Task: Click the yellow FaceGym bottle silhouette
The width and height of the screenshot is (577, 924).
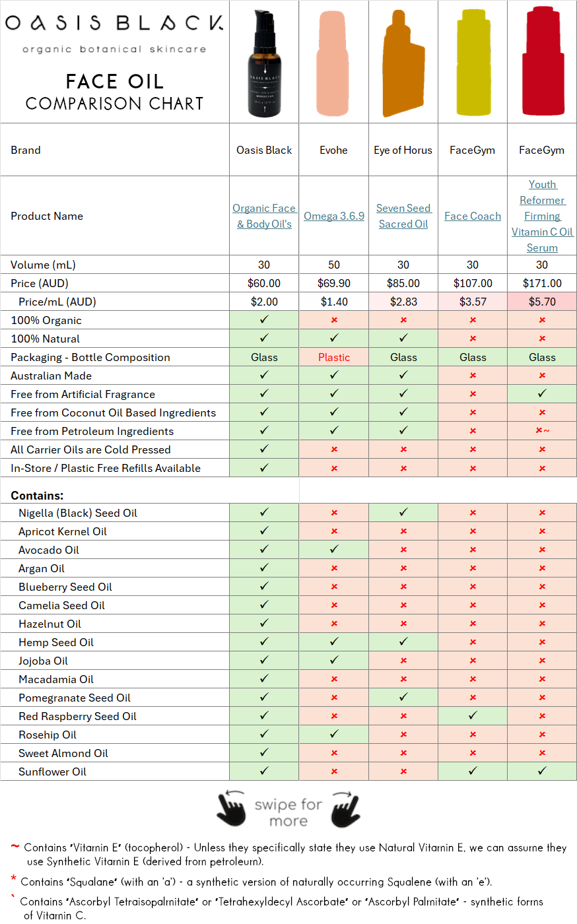Action: (473, 62)
